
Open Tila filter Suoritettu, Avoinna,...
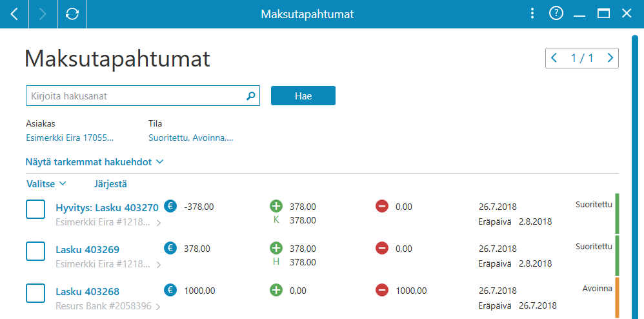191,138
